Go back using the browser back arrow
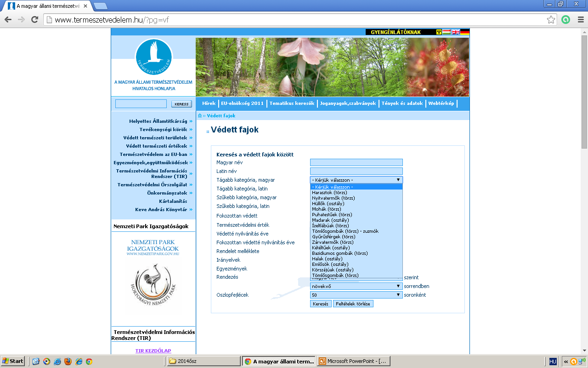 pos(8,20)
